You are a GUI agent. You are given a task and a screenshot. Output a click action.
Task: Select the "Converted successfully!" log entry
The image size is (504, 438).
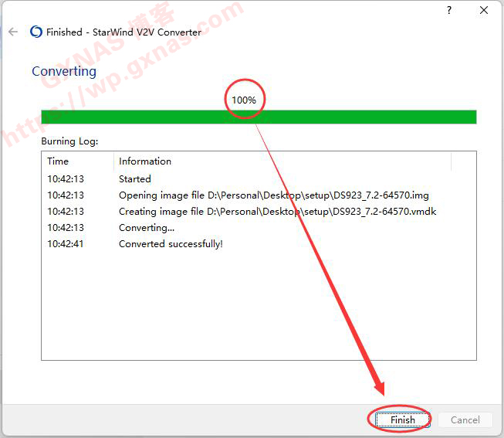(171, 244)
